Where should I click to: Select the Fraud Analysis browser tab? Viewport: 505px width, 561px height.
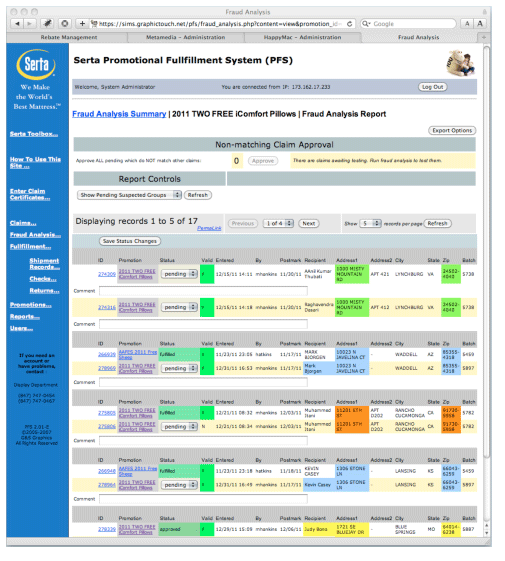point(419,37)
